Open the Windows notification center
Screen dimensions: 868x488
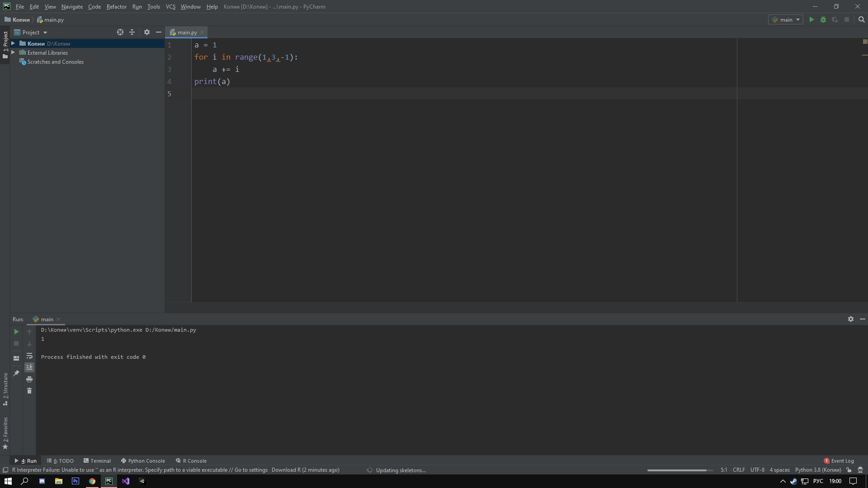(853, 481)
